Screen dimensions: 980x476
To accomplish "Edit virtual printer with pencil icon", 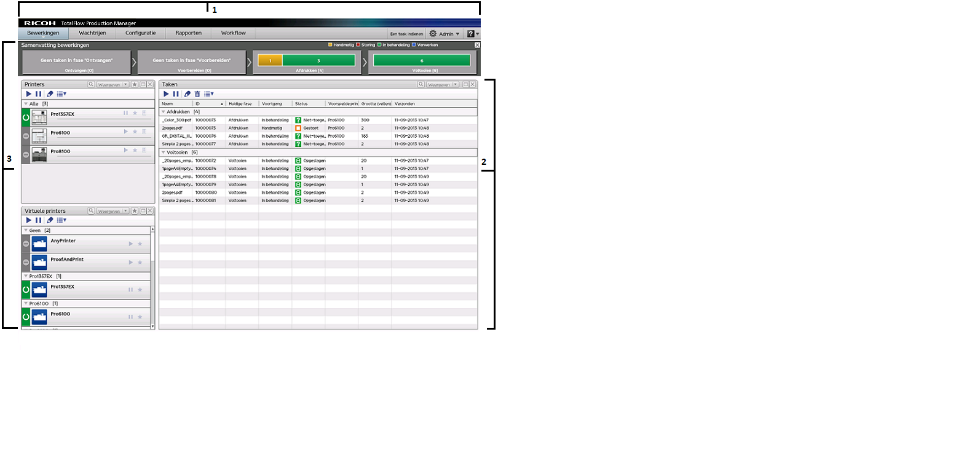I will tap(50, 220).
